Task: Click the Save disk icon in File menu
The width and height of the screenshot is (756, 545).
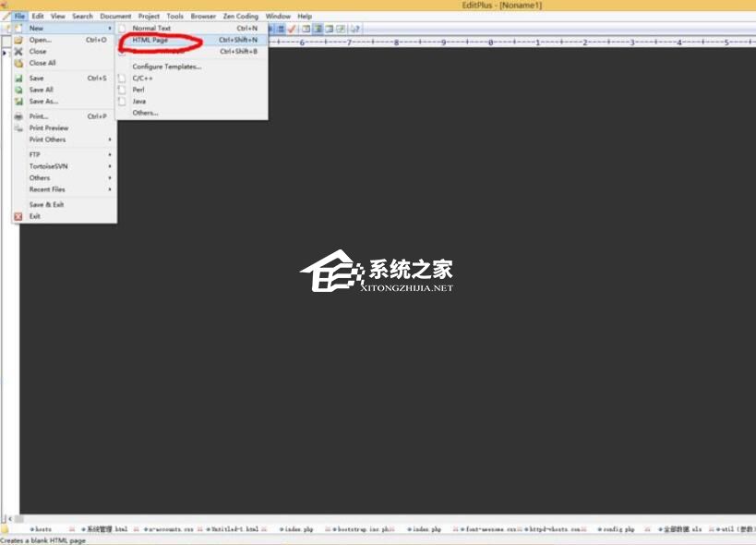Action: 18,79
